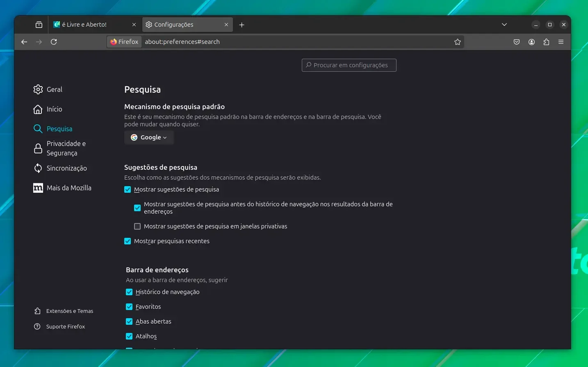The image size is (588, 367).
Task: Minimize the Firefox window
Action: click(x=536, y=25)
